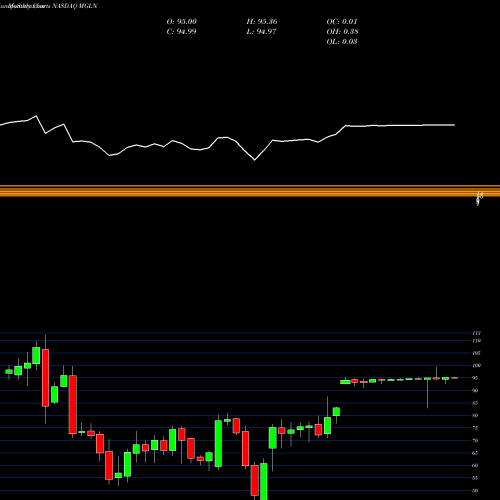Click the OC: 0.01 readout
This screenshot has width=500, height=500.
click(342, 22)
